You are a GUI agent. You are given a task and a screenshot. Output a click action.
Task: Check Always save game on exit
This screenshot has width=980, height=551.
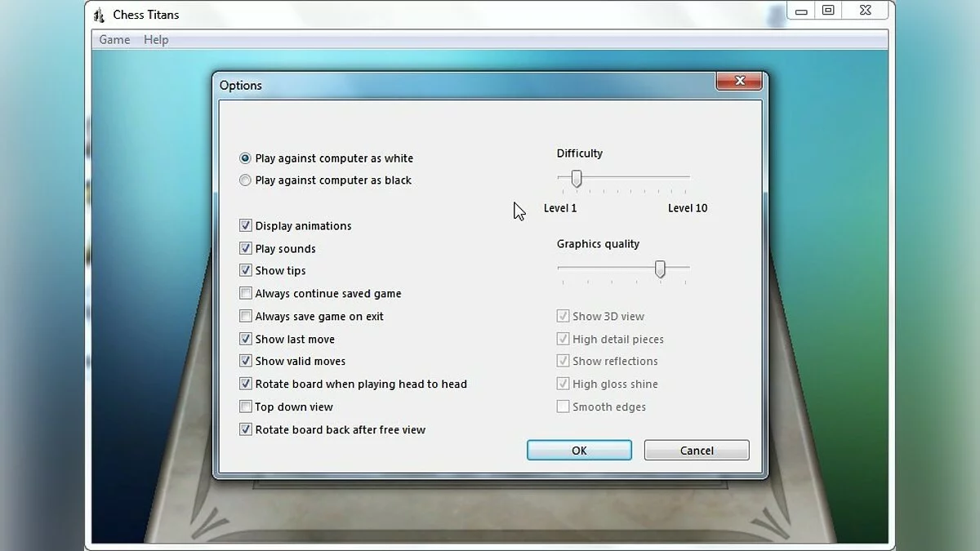coord(245,316)
